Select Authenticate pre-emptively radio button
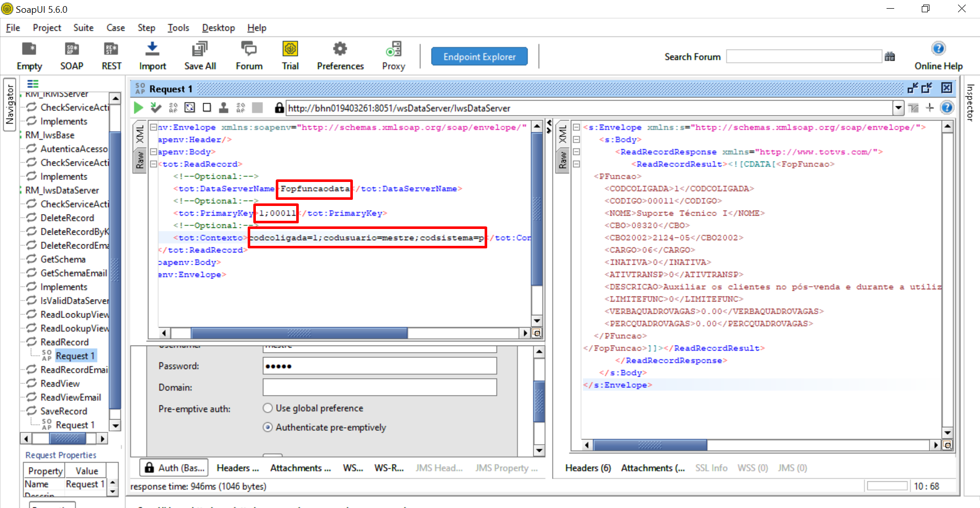The height and width of the screenshot is (508, 980). click(x=268, y=427)
